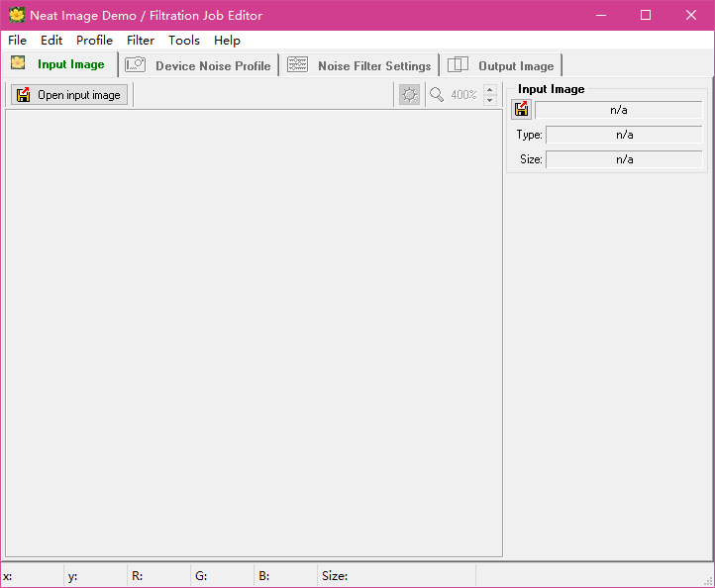Open the Help menu
The width and height of the screenshot is (715, 588).
(227, 41)
